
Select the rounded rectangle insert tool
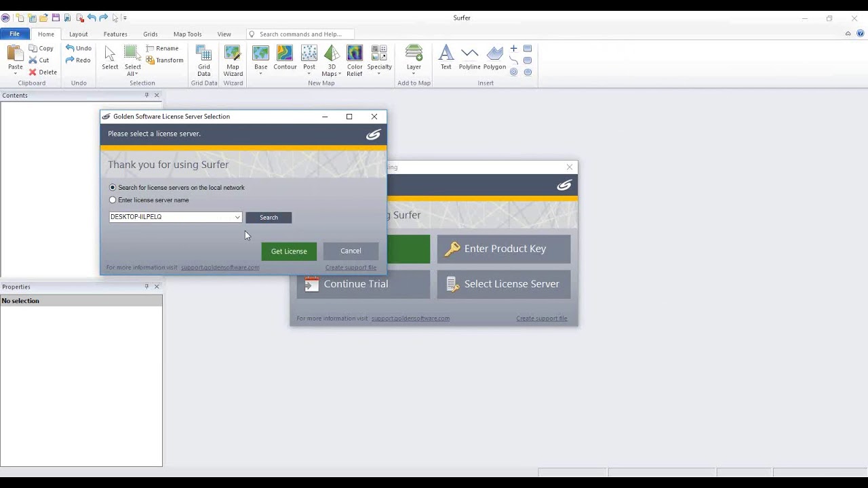tap(528, 60)
